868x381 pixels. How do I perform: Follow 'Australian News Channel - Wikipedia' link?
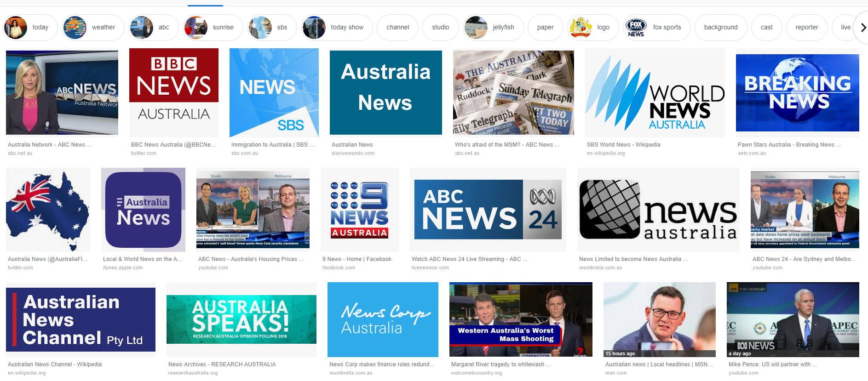(55, 364)
